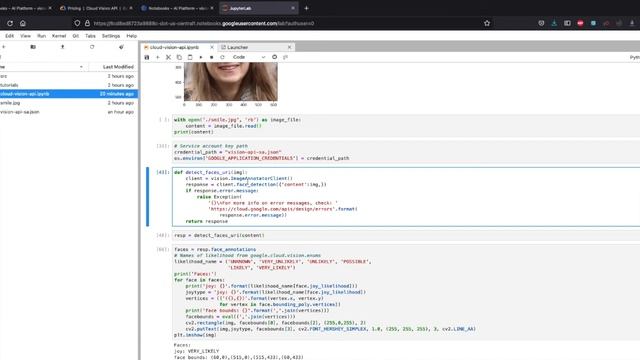Open the Settings menu
The height and width of the screenshot is (360, 640).
[111, 36]
